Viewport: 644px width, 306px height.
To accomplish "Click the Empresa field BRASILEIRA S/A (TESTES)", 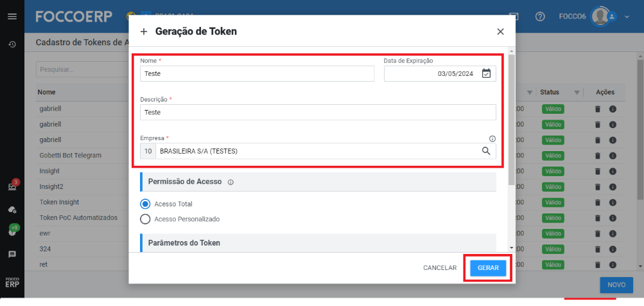I will 318,151.
